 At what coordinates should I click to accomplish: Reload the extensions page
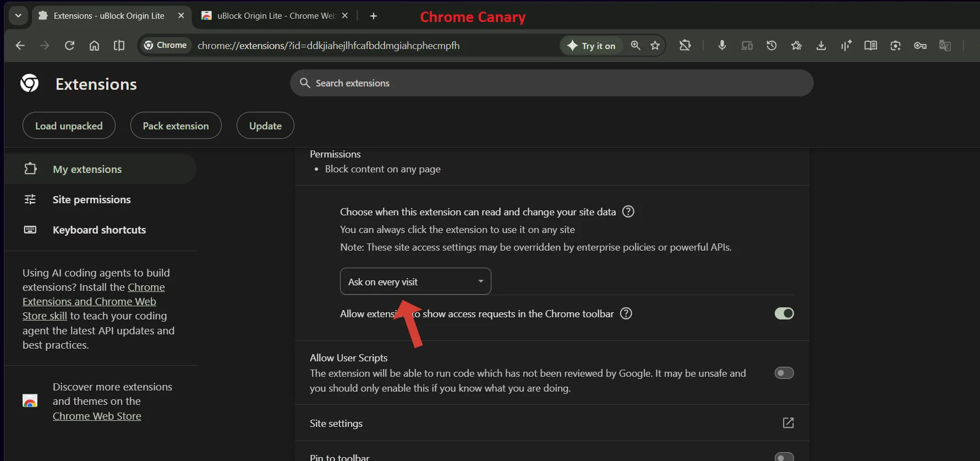(x=69, y=45)
